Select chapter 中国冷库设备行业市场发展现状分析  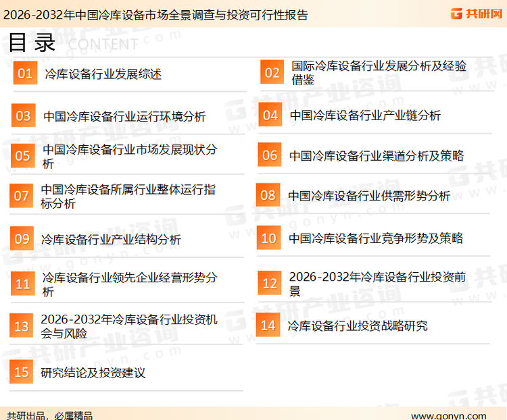[130, 157]
